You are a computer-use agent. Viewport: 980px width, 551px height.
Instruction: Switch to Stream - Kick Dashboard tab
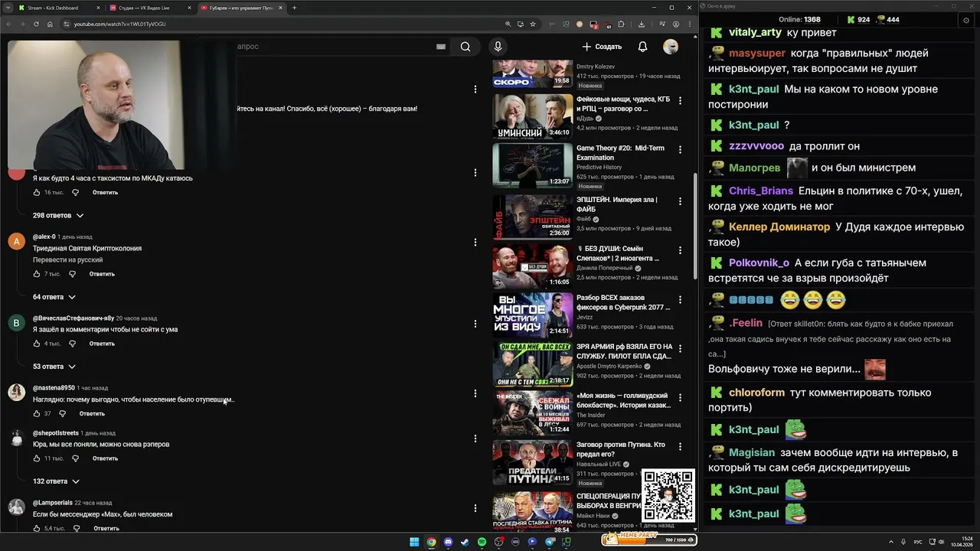tap(58, 8)
